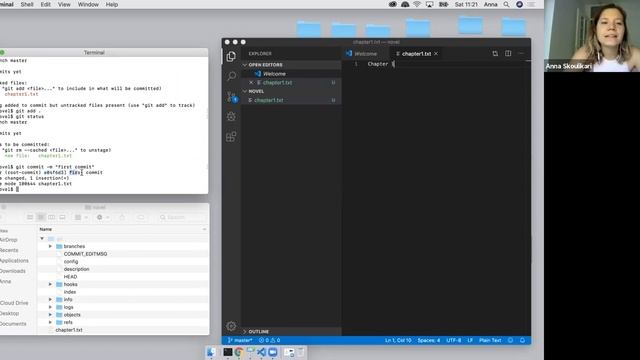Click the notifications bell in status bar
The image size is (640, 360).
pyautogui.click(x=522, y=340)
